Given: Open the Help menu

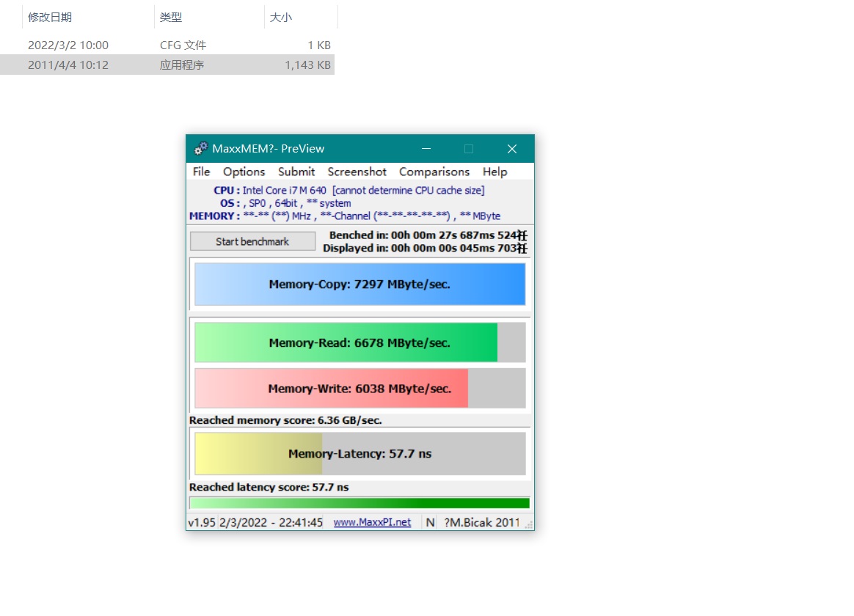Looking at the screenshot, I should pyautogui.click(x=494, y=172).
